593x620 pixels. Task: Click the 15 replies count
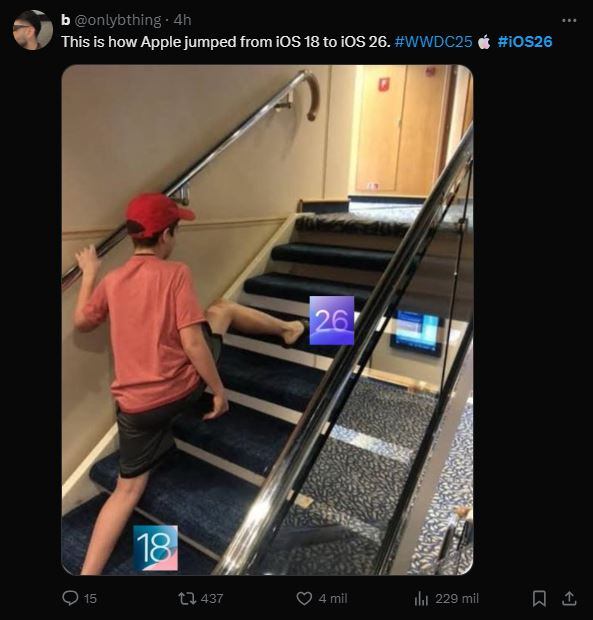coord(90,599)
